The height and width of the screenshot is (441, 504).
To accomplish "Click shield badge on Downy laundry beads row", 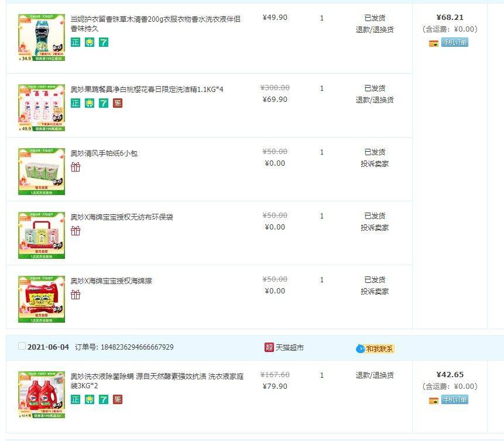I will tap(90, 42).
